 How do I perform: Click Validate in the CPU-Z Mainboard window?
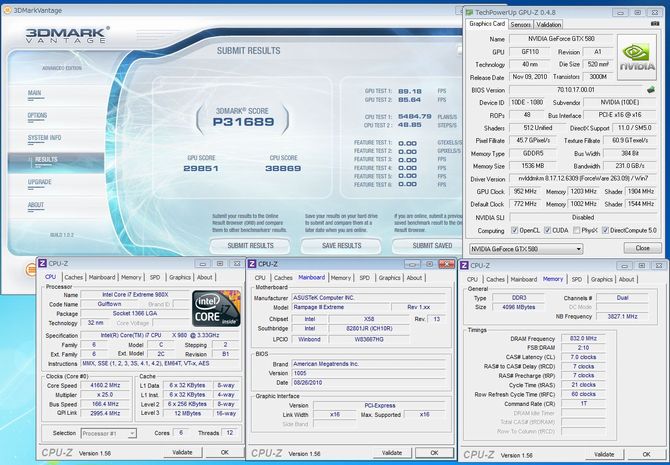tap(392, 453)
